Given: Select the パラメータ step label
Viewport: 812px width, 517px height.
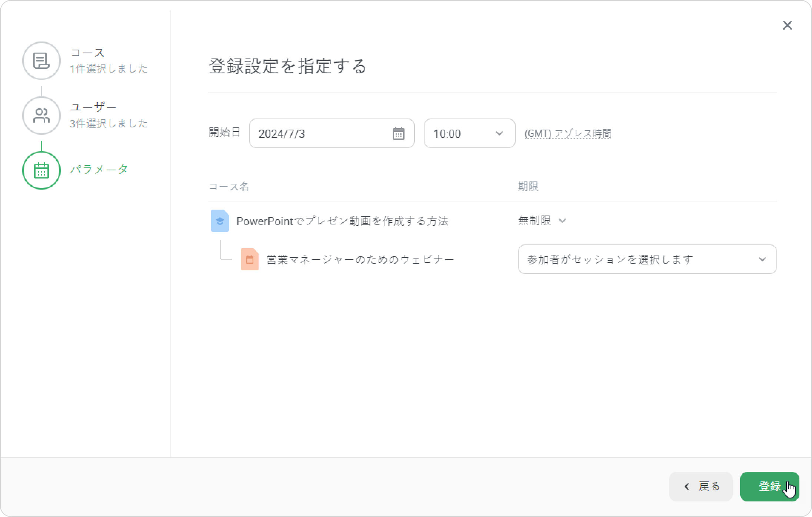Looking at the screenshot, I should point(99,170).
